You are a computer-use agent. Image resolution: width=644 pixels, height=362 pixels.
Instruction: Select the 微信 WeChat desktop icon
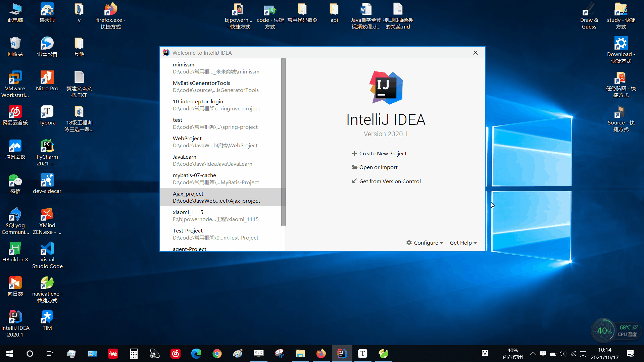(x=15, y=184)
